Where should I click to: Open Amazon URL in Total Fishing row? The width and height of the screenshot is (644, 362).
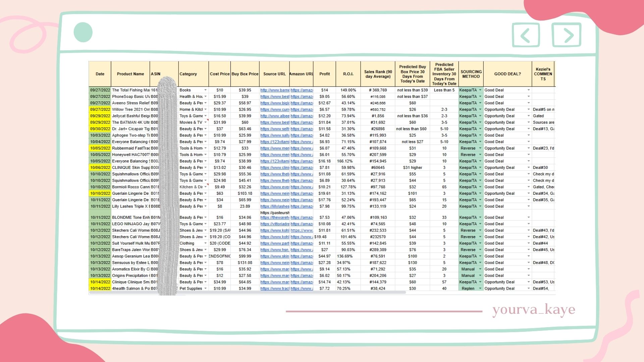[302, 90]
